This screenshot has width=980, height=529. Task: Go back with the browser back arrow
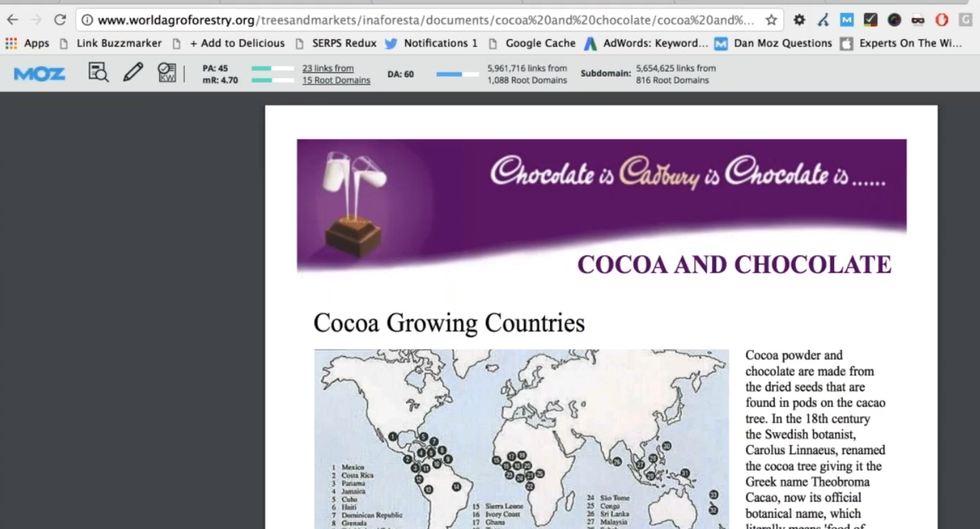coord(13,20)
